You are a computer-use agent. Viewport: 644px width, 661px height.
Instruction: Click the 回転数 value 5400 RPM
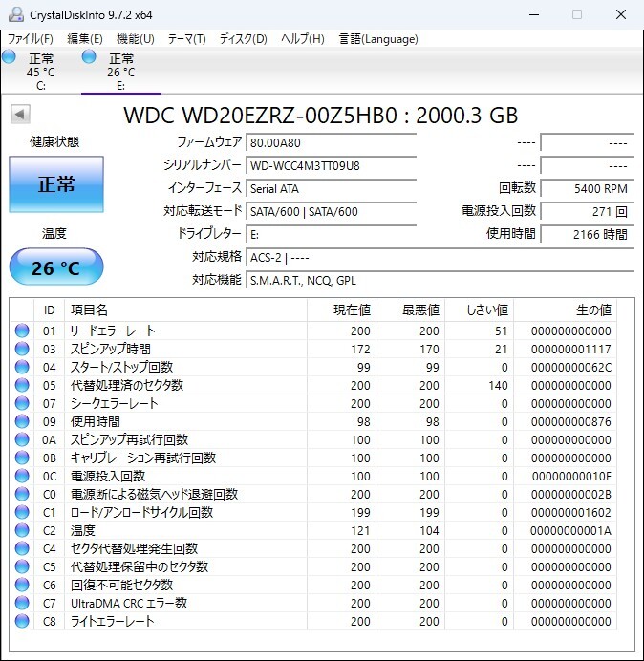(x=588, y=188)
